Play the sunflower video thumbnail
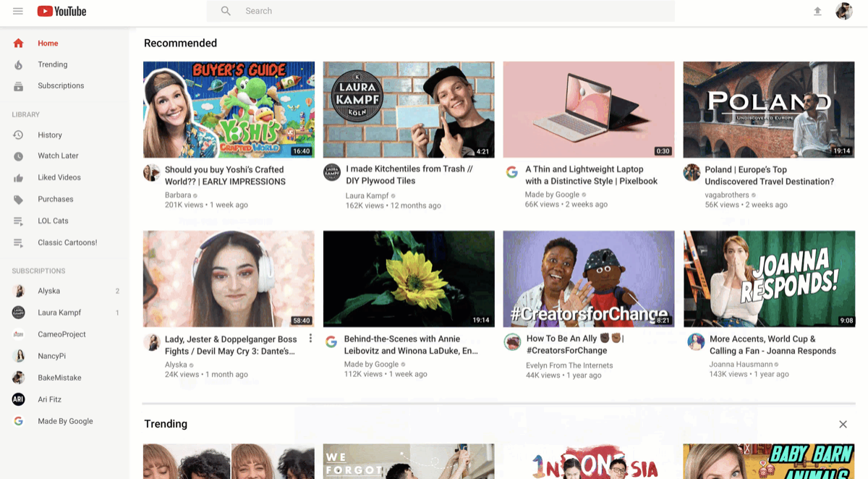This screenshot has width=868, height=479. pos(409,279)
